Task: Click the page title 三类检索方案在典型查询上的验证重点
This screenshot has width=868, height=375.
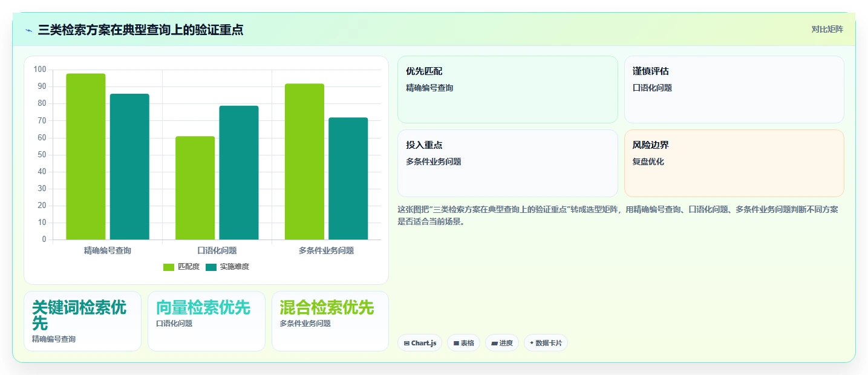Action: tap(140, 30)
